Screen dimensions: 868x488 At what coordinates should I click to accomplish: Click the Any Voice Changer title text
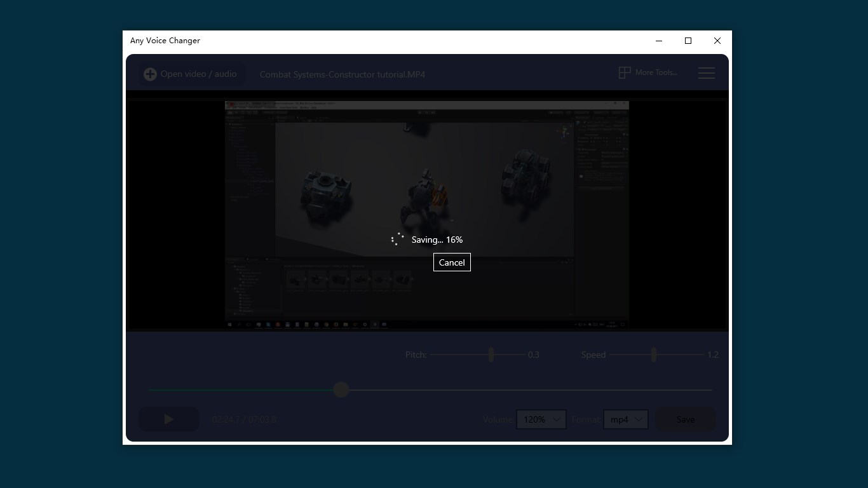tap(165, 40)
